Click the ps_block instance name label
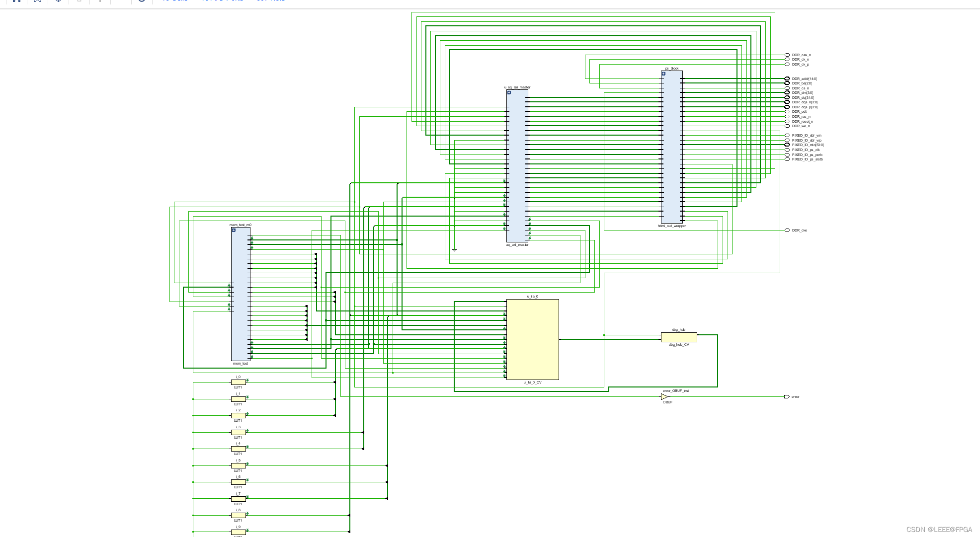980x537 pixels. 672,69
